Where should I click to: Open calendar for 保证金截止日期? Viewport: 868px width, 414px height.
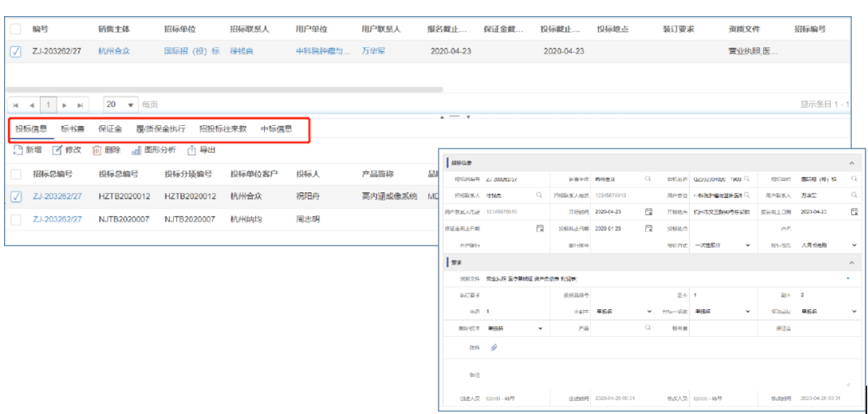pyautogui.click(x=540, y=228)
